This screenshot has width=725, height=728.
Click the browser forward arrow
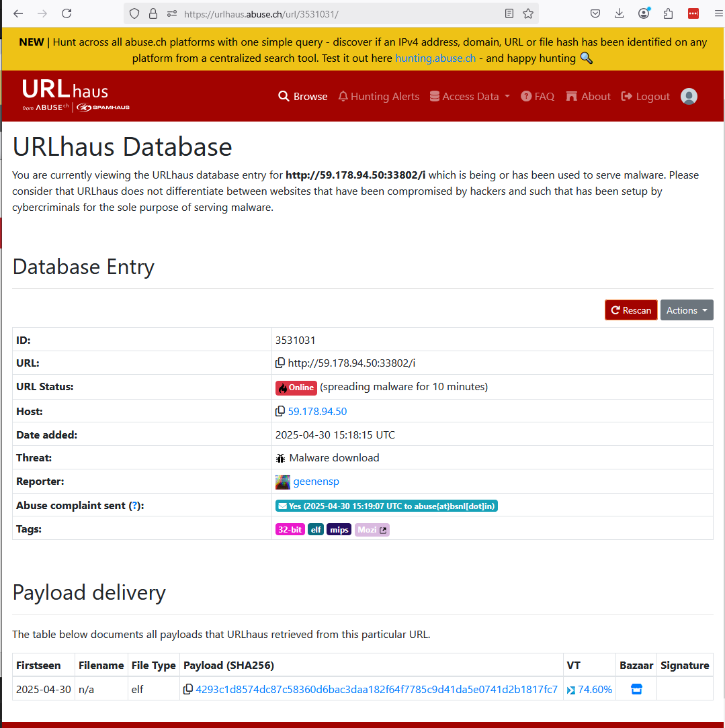pyautogui.click(x=42, y=13)
